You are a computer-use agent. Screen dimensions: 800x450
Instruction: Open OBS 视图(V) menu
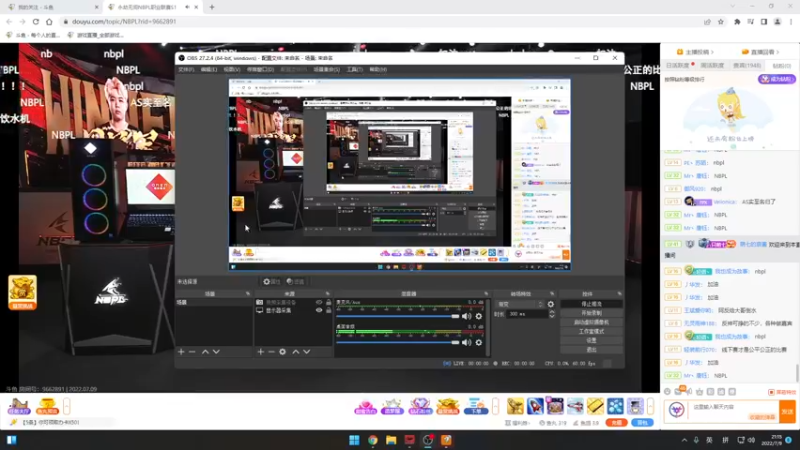pos(231,69)
